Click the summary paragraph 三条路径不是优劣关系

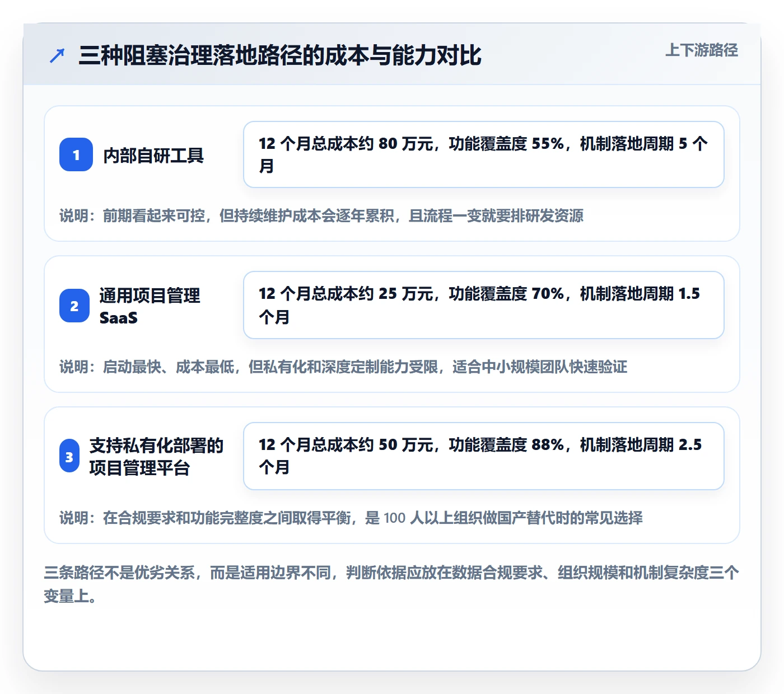pos(391,584)
